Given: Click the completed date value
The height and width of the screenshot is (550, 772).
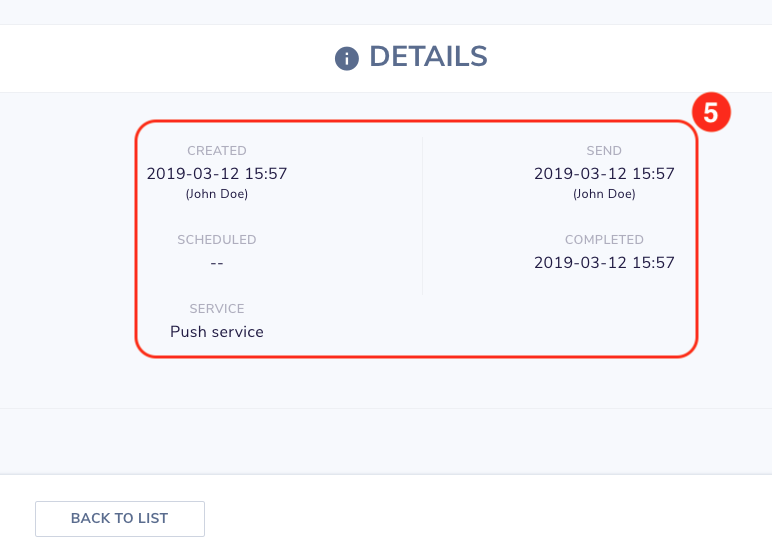Looking at the screenshot, I should coord(604,262).
